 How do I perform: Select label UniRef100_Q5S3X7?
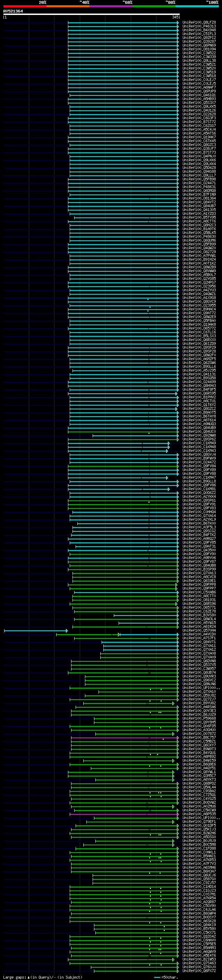tap(199, 103)
